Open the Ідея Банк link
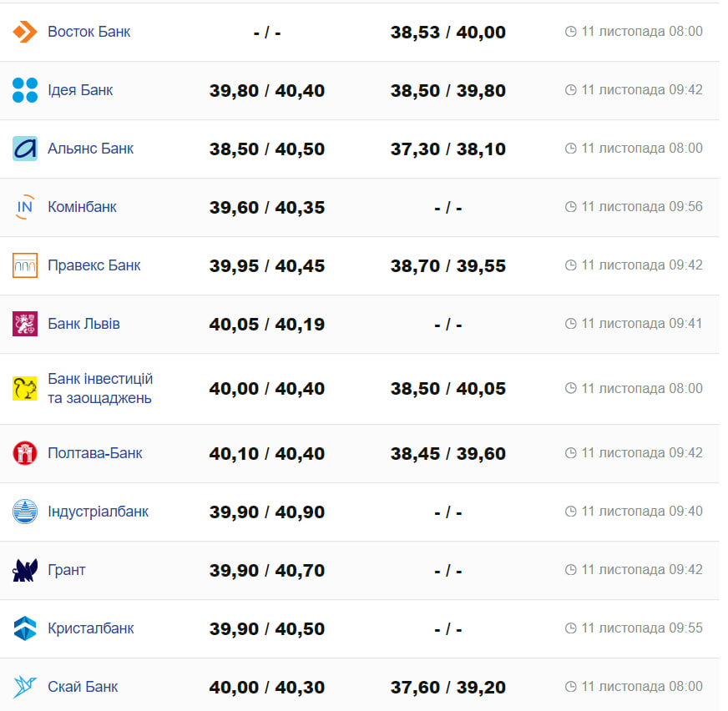 (80, 90)
